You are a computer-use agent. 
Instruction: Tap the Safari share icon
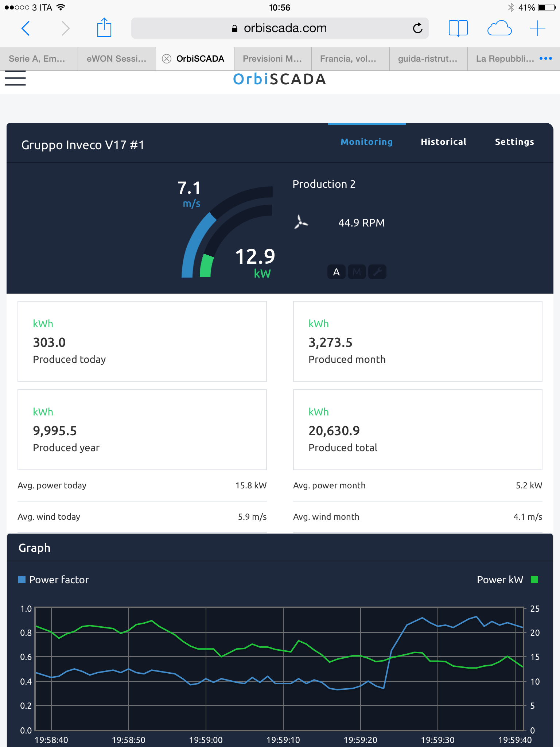104,28
